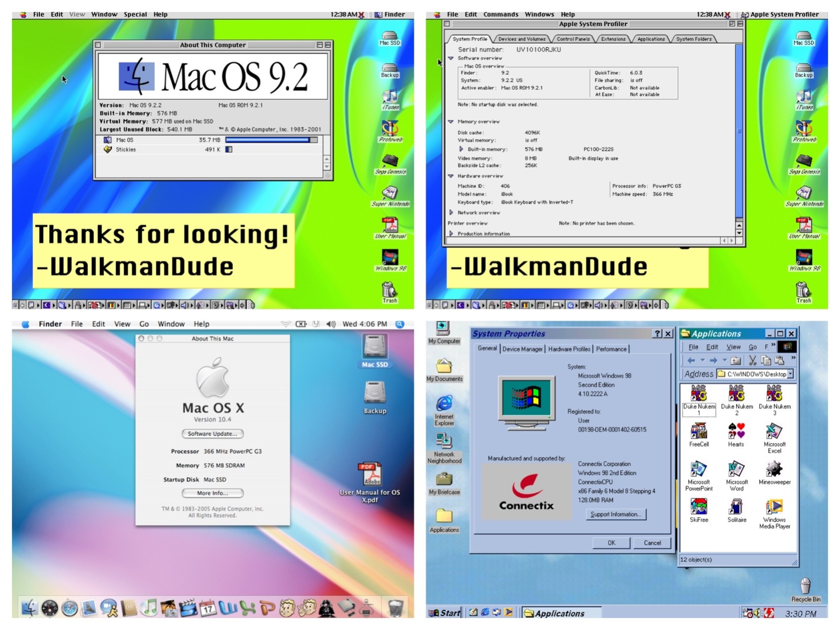Expand the Network overview disclosure triangle
840x630 pixels.
tap(451, 213)
